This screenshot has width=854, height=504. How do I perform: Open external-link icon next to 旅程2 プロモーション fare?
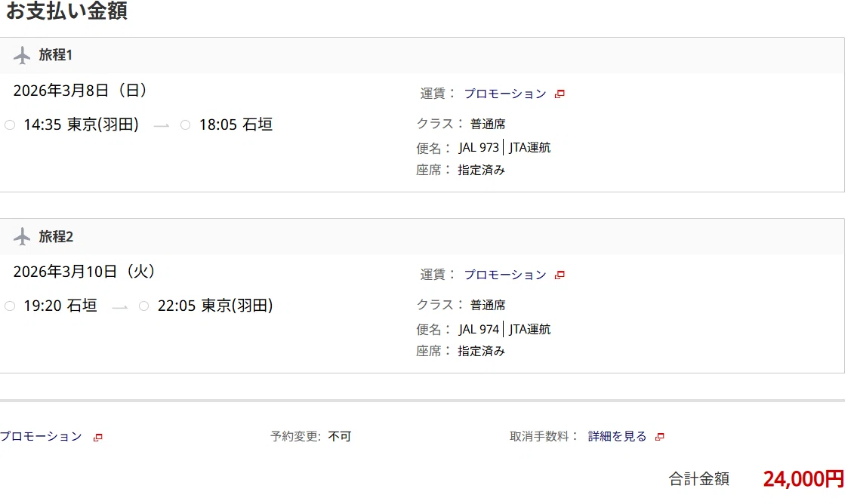(560, 275)
